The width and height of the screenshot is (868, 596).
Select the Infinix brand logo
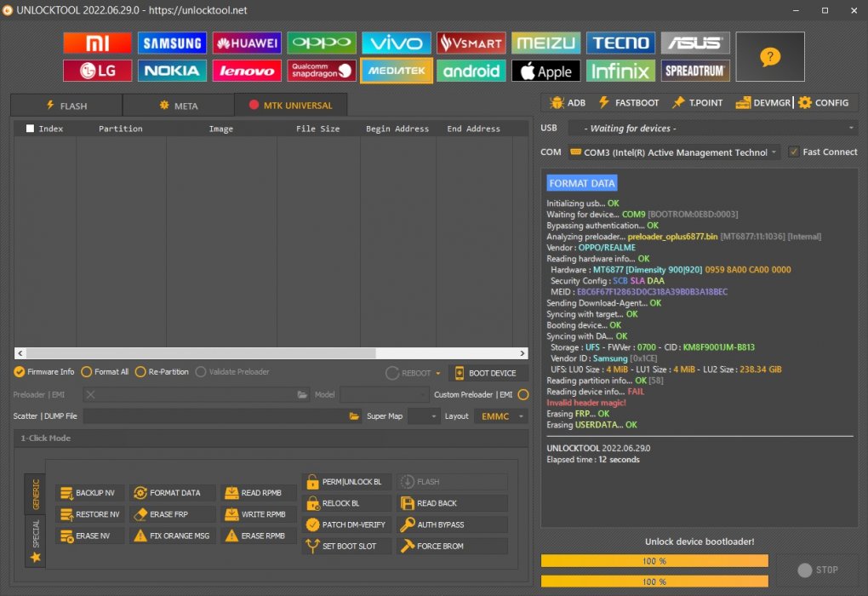click(620, 71)
